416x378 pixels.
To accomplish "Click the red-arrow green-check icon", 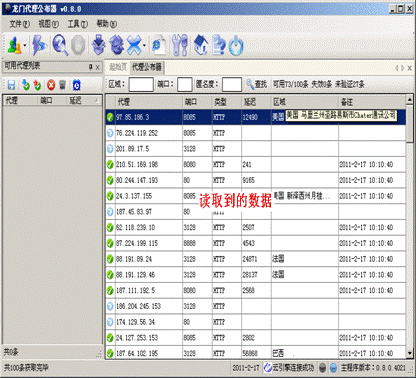I will (37, 85).
